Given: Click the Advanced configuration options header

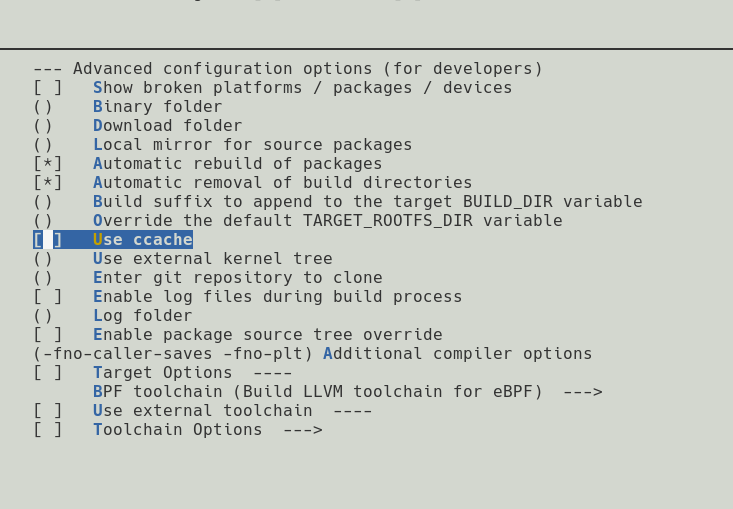Looking at the screenshot, I should tap(288, 69).
